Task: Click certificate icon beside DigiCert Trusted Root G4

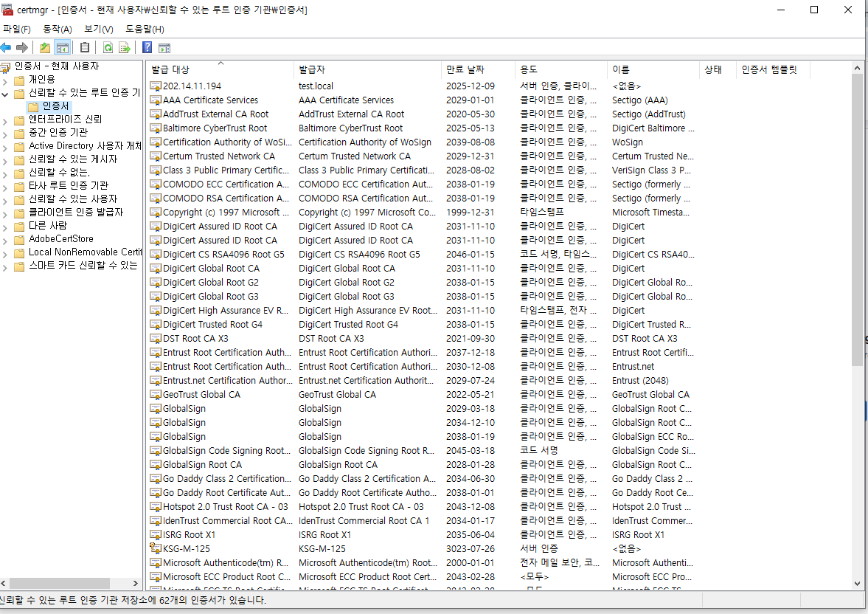Action: click(x=156, y=324)
